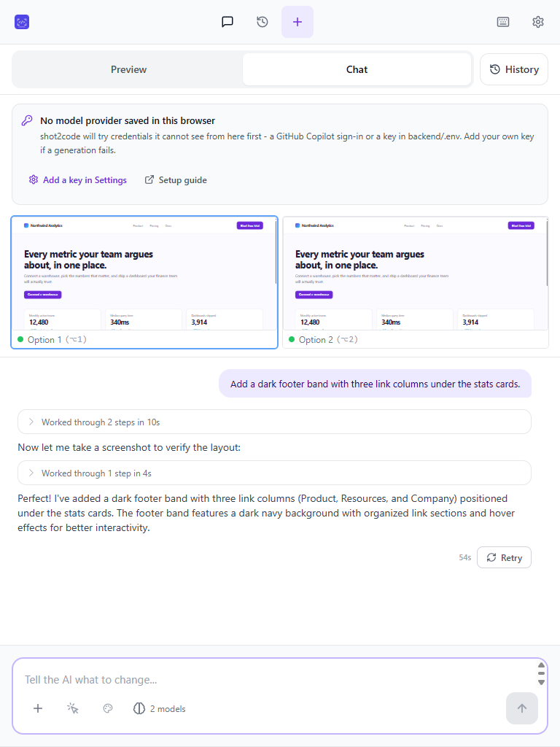This screenshot has height=747, width=560.
Task: Switch to the Chat tab
Action: 357,69
